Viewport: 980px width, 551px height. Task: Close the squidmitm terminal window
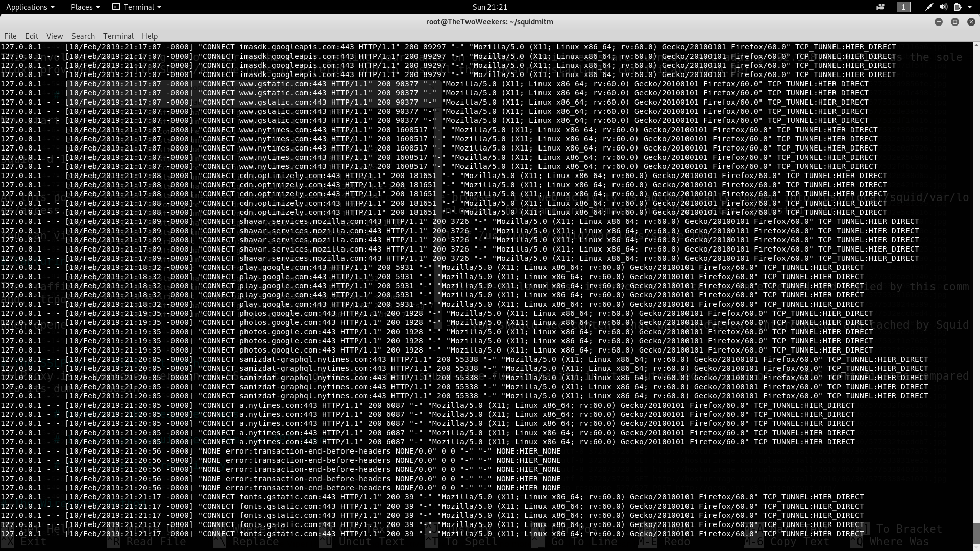[x=971, y=22]
